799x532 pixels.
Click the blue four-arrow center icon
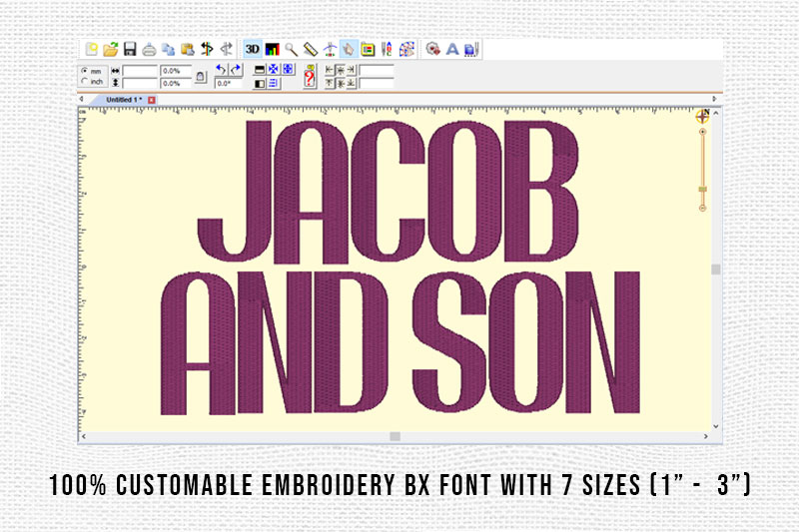click(273, 69)
